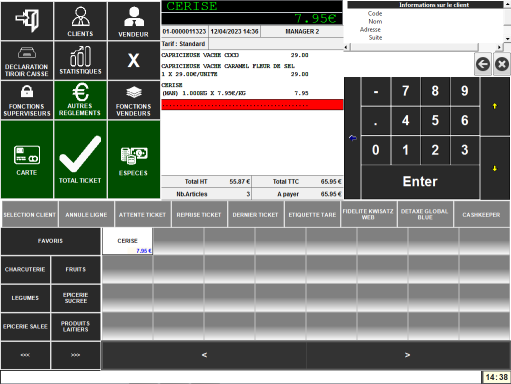Select the Cerise product tile
This screenshot has height=384, width=511.
(x=128, y=241)
